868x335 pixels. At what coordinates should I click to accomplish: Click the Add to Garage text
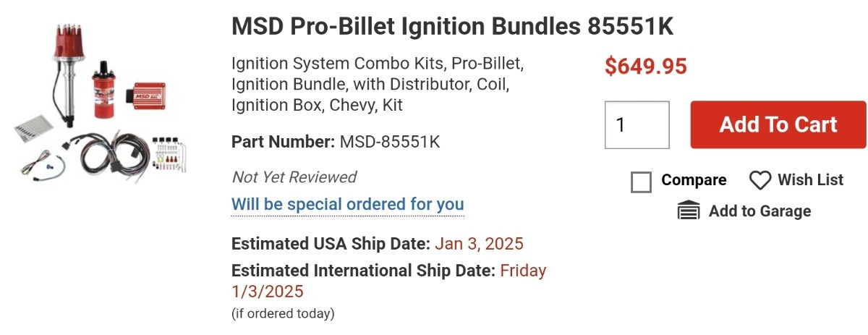tap(760, 211)
